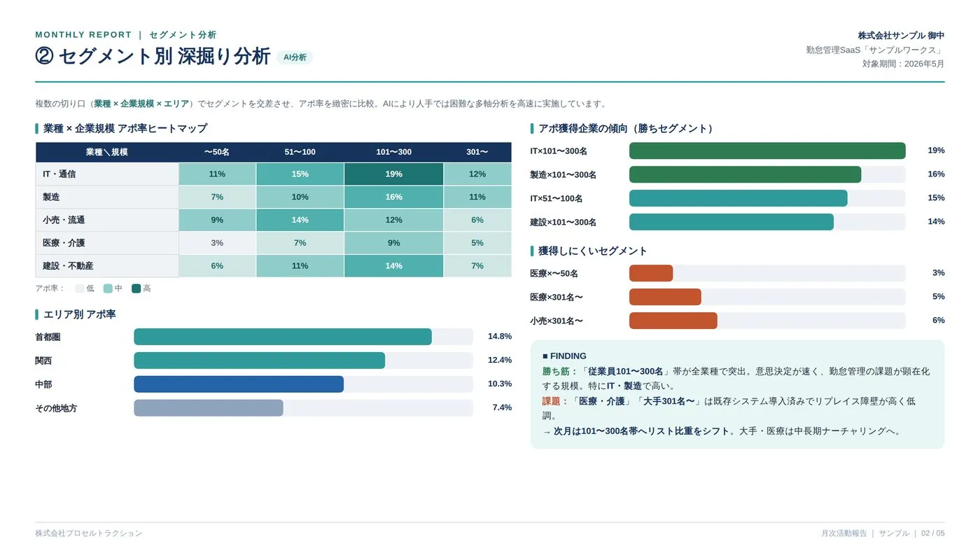Click the 建設×101〜300名 bar
Viewport: 980px width, 551px height.
pyautogui.click(x=731, y=222)
